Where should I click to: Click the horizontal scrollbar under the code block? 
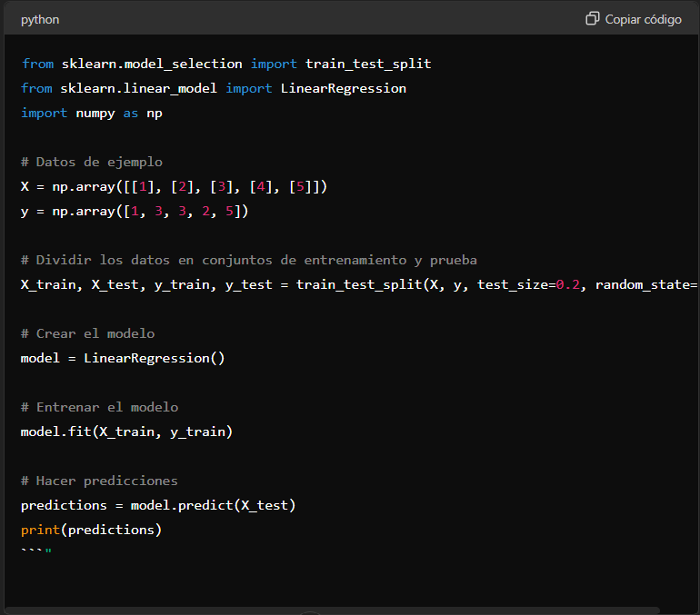point(332,610)
